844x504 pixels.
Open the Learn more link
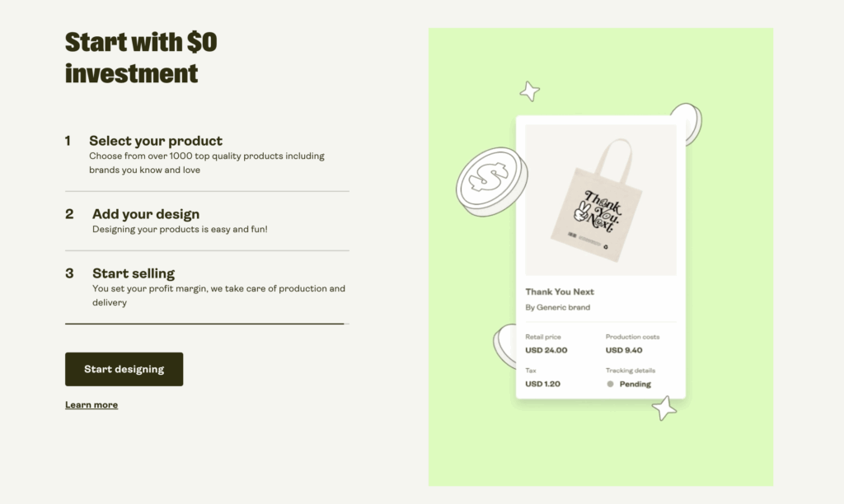[91, 405]
